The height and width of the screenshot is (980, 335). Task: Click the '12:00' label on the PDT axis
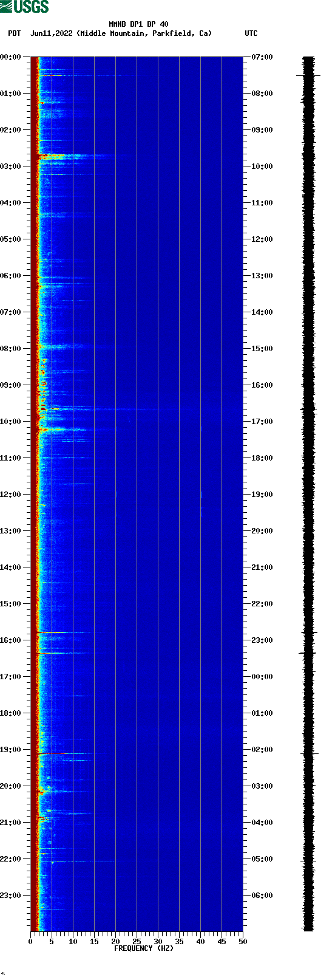[11, 495]
